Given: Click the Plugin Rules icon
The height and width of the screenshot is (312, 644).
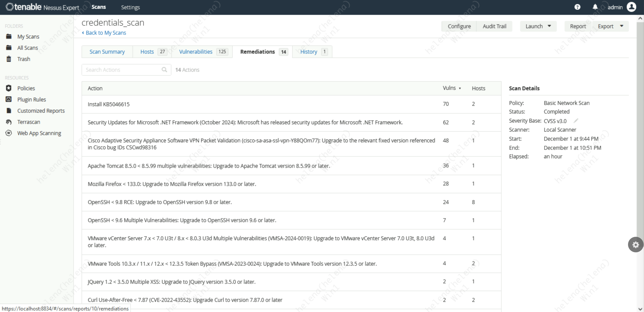Looking at the screenshot, I should click(x=9, y=99).
